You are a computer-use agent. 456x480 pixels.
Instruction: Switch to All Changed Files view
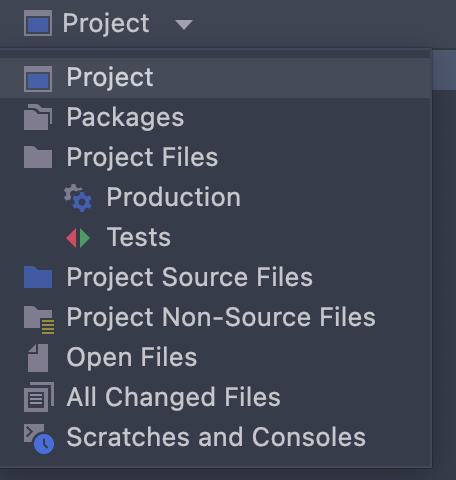pyautogui.click(x=215, y=397)
